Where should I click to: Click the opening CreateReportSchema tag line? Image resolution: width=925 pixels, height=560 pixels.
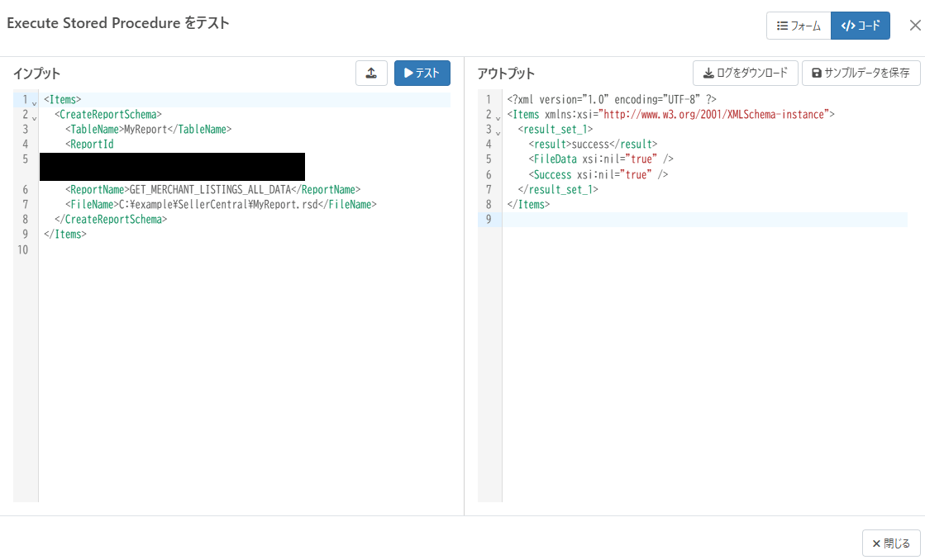pyautogui.click(x=108, y=114)
